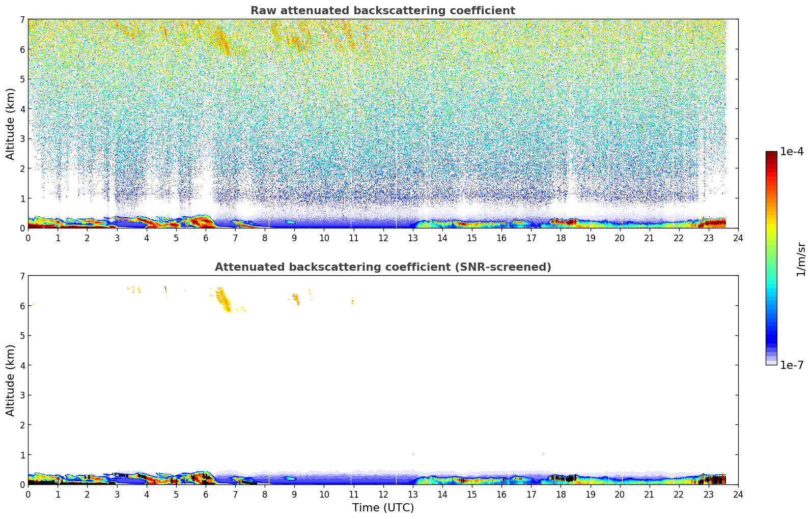Click the colorbar's "1e-4" maximum label
Image resolution: width=812 pixels, height=519 pixels.
(x=792, y=152)
